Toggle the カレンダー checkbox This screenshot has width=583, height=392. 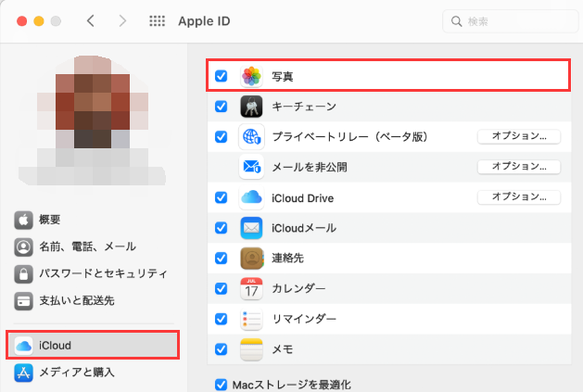(221, 288)
